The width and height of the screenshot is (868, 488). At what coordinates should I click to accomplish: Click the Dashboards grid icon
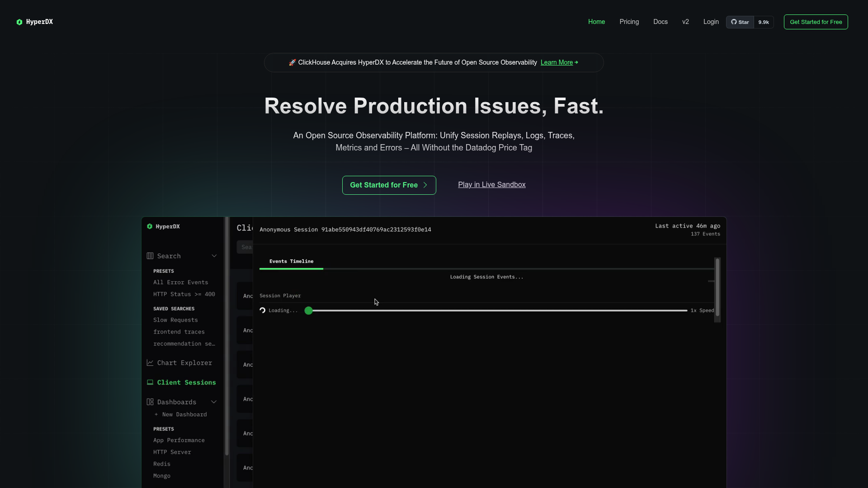[150, 402]
